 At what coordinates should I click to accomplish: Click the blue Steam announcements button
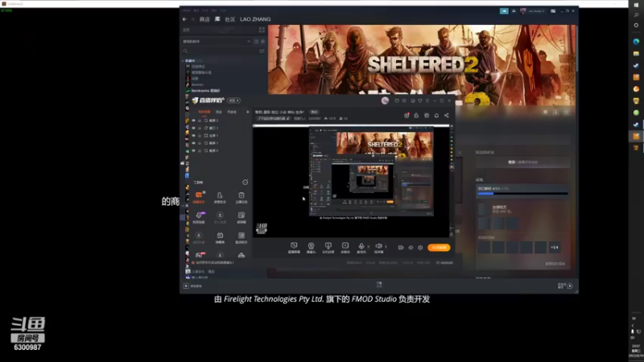tap(504, 11)
